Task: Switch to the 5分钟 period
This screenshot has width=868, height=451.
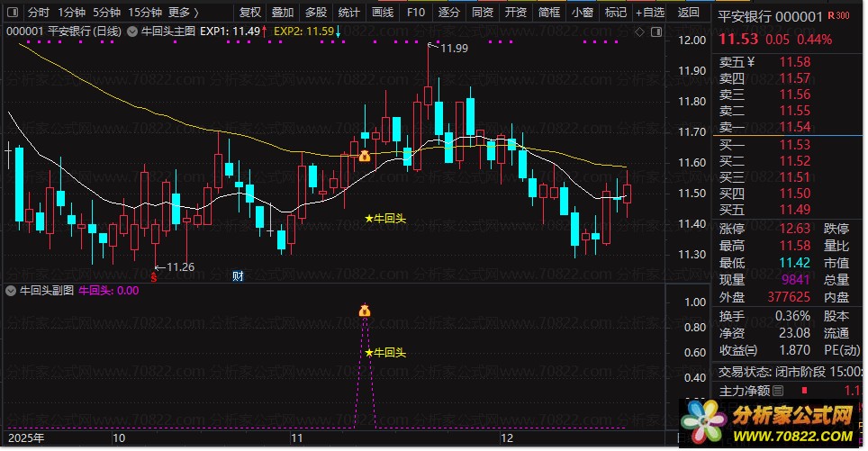Action: coord(107,13)
